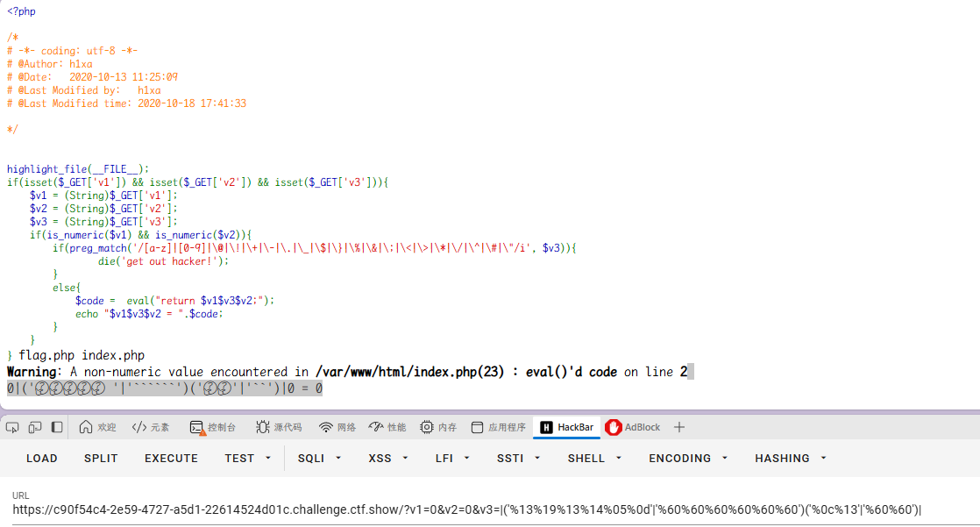Viewport: 980px width, 527px height.
Task: Open the 性能 (Performance) tab
Action: (387, 428)
